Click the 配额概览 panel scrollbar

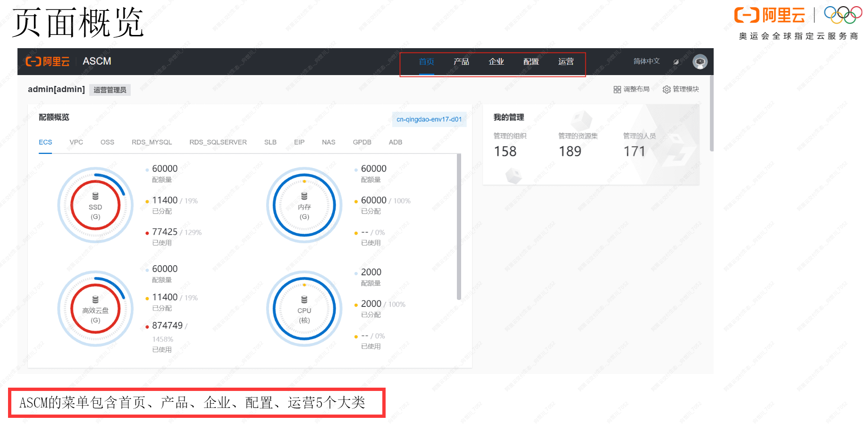tap(459, 227)
